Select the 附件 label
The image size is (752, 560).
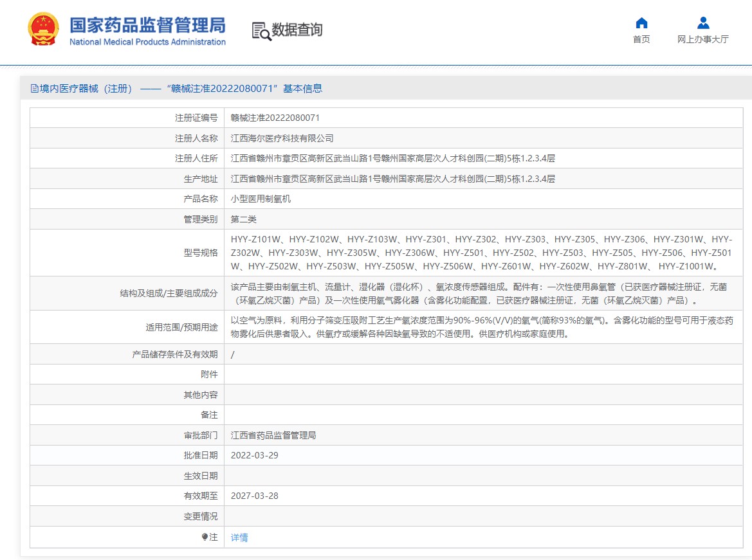(x=209, y=374)
